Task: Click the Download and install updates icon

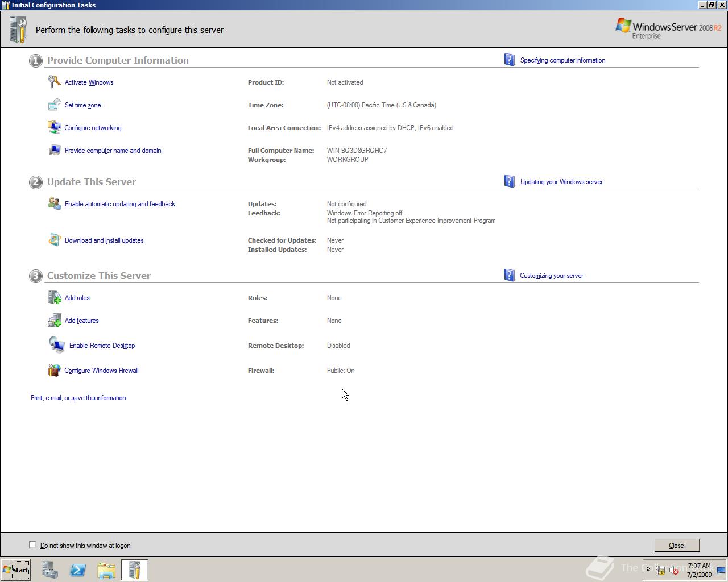Action: point(54,240)
